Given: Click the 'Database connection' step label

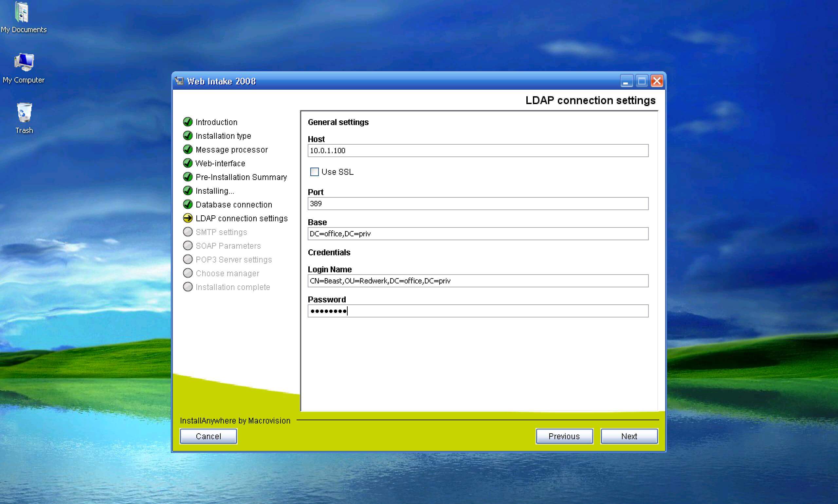Looking at the screenshot, I should pyautogui.click(x=234, y=205).
